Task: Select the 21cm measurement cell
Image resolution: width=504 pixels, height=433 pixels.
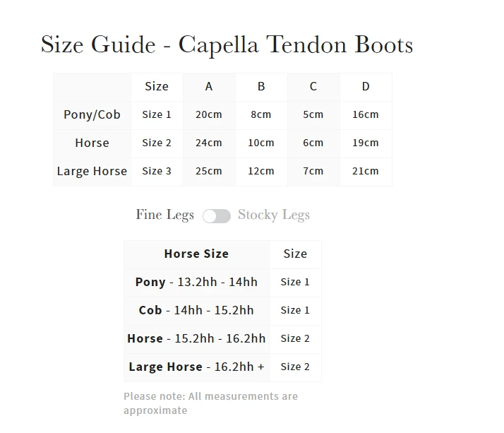Action: coord(366,171)
